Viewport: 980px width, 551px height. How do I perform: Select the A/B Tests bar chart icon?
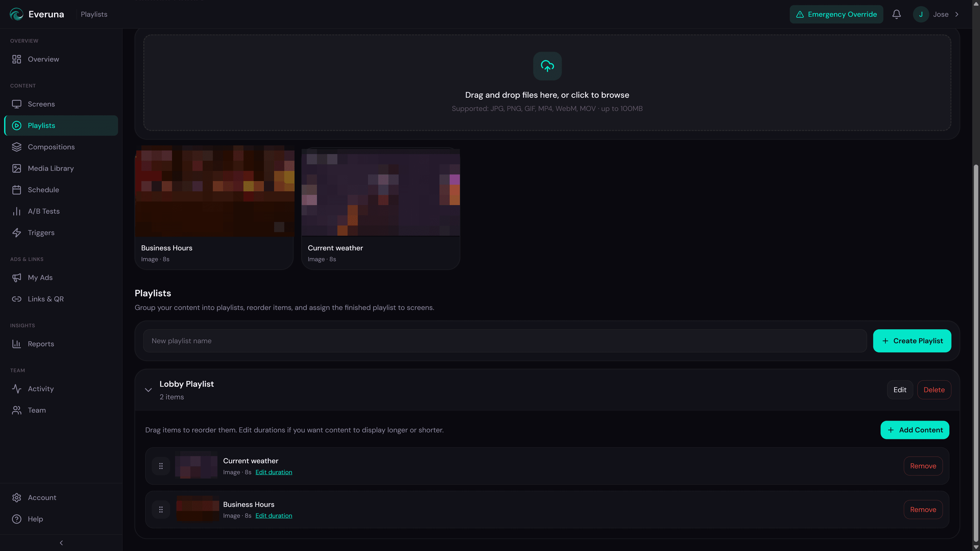click(17, 211)
